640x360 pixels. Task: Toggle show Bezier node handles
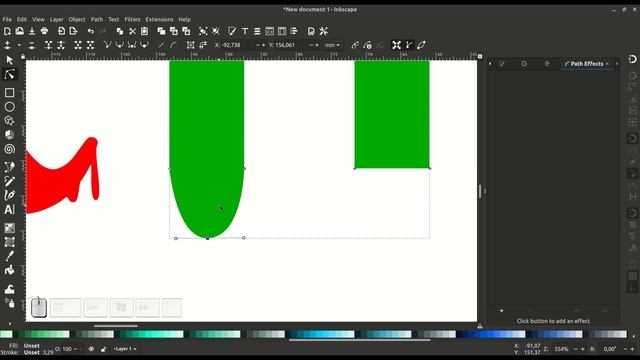click(x=409, y=45)
